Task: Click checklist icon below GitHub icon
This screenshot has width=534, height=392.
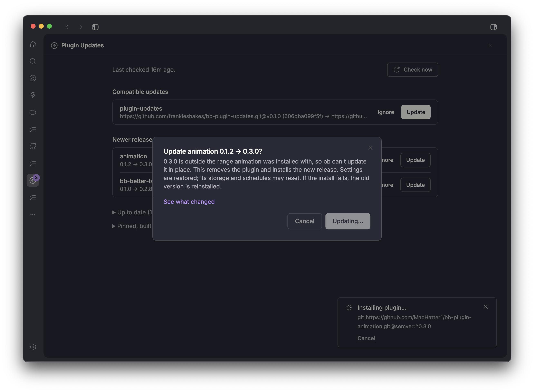Action: tap(33, 163)
